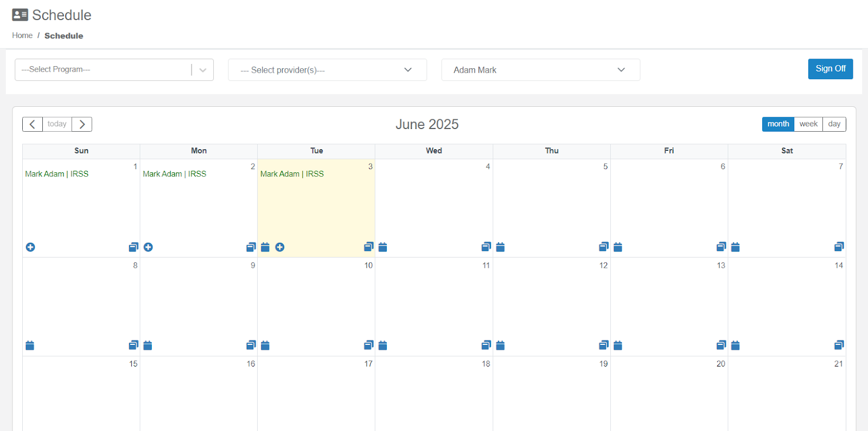Click the calendar icon in the June 5 cell

click(500, 247)
